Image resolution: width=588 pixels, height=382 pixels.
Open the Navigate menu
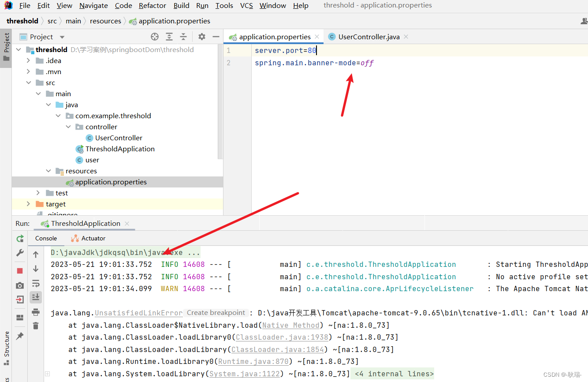pos(93,5)
